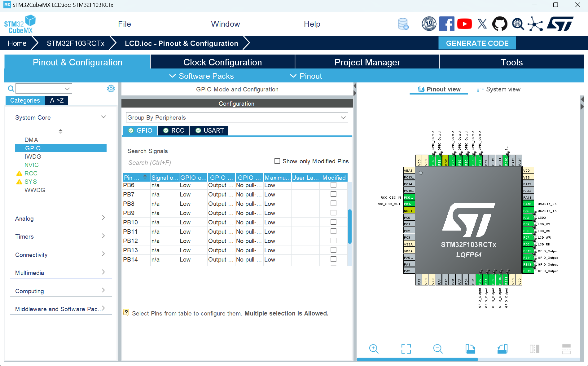Click the ST network star icon

pyautogui.click(x=535, y=24)
